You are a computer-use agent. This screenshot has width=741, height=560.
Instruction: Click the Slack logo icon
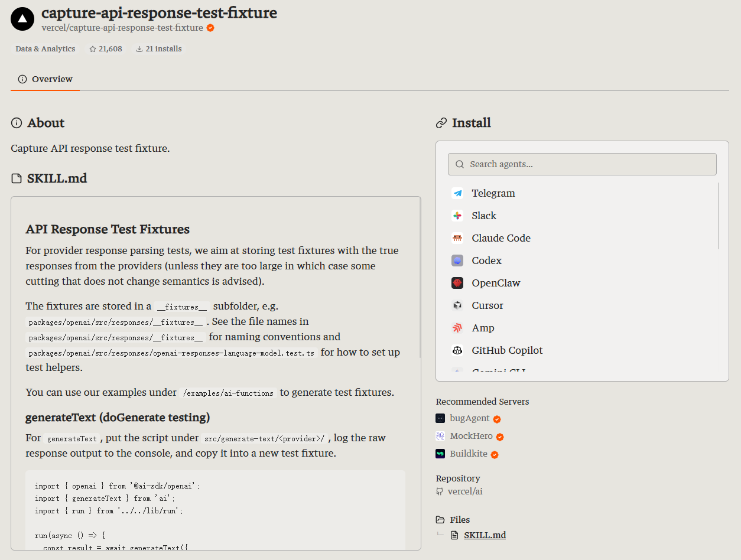click(x=457, y=216)
